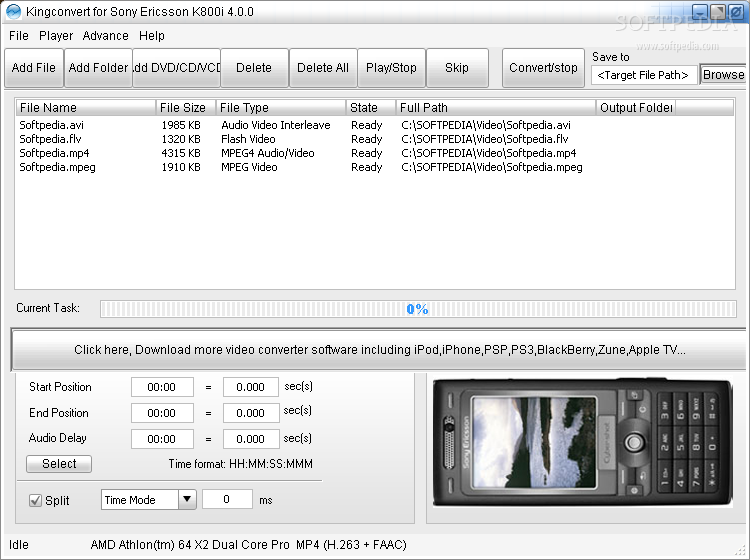Sort by Full Path column header

pos(496,108)
